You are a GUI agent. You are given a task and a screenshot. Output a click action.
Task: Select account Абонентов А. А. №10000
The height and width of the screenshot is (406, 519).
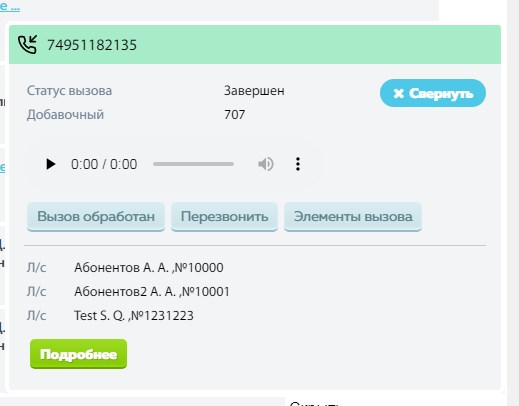click(149, 268)
